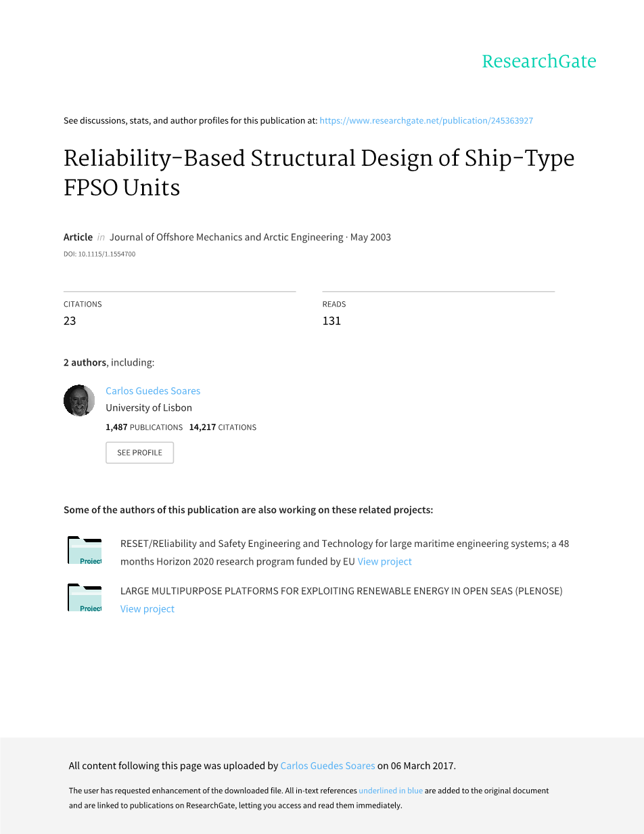Select the DOI 10.1115/1.1554700 text

pos(99,254)
